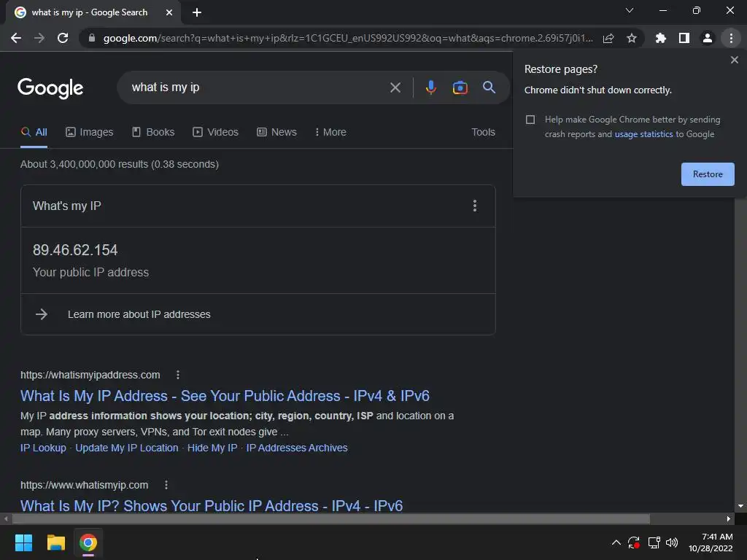Viewport: 747px width, 560px height.
Task: Click the Restore button
Action: point(708,174)
